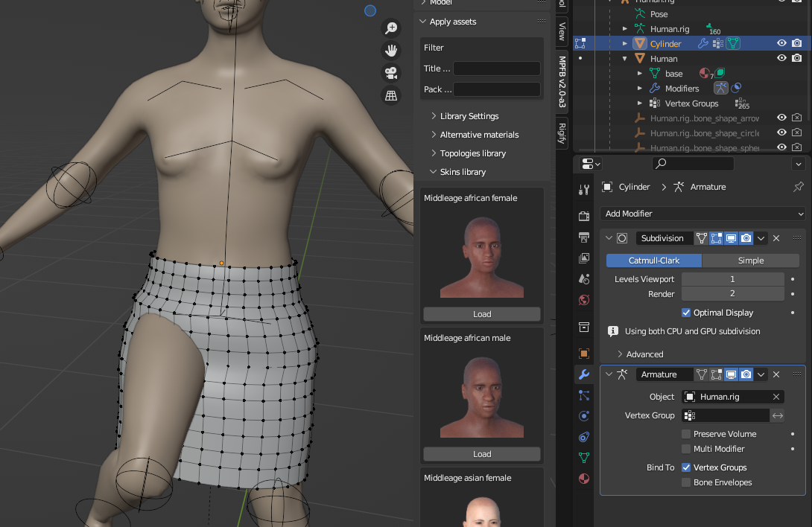Uncheck Optimal Display checkbox
This screenshot has width=812, height=527.
(686, 313)
